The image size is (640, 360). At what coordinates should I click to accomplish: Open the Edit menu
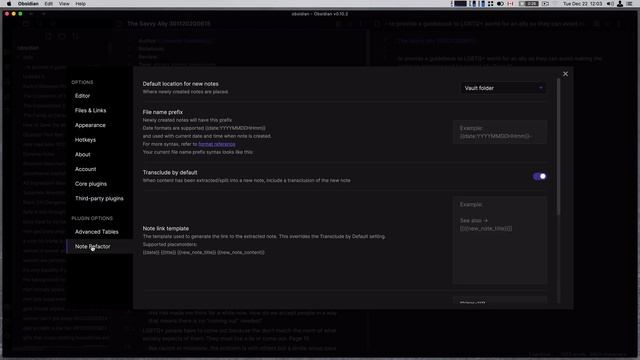click(49, 4)
